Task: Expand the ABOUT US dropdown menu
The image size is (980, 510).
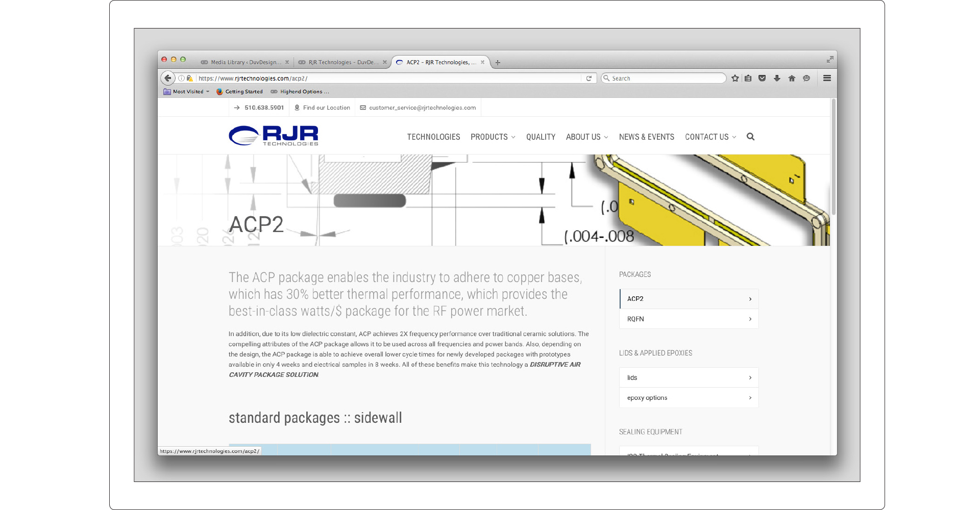Action: pos(587,137)
